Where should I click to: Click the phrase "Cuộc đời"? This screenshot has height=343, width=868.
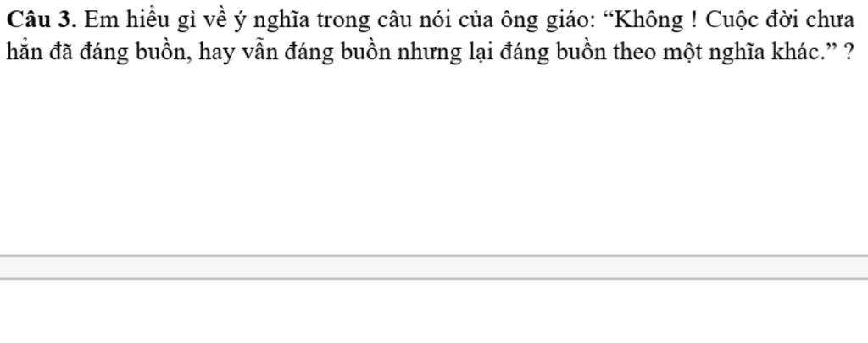[x=748, y=21]
